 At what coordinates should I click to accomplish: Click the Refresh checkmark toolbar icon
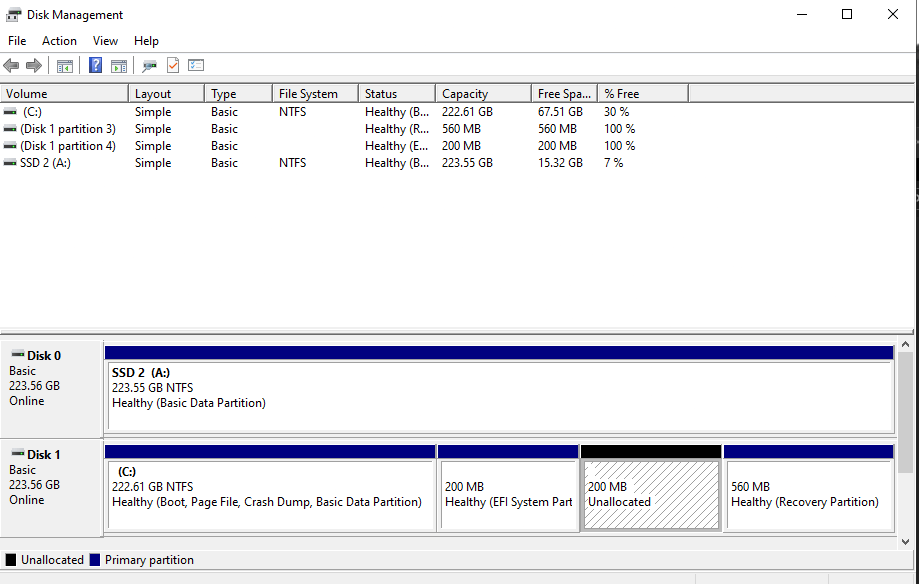click(x=172, y=65)
